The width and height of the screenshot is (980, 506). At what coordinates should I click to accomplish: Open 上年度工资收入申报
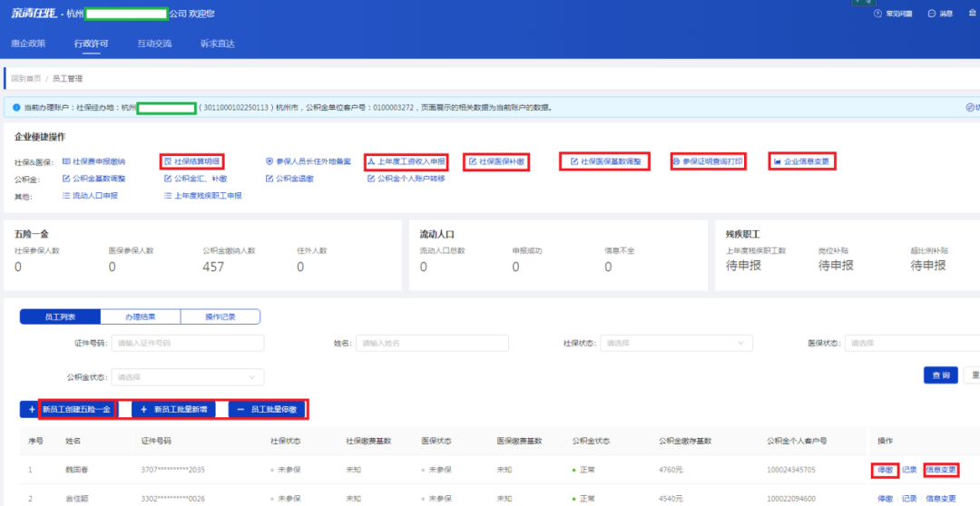point(407,161)
